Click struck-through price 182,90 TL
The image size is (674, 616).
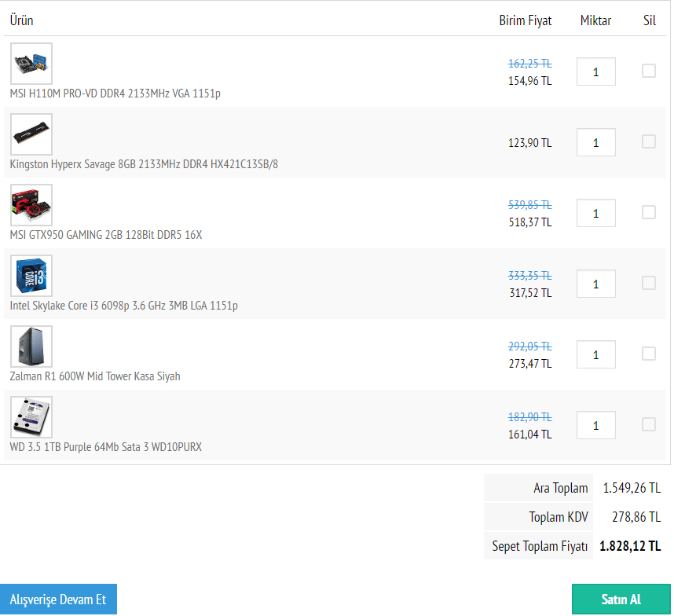530,417
